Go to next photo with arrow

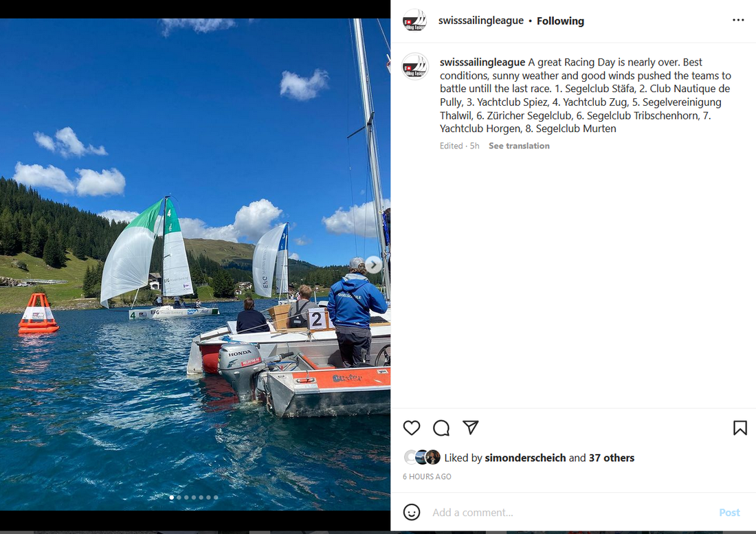pyautogui.click(x=373, y=265)
